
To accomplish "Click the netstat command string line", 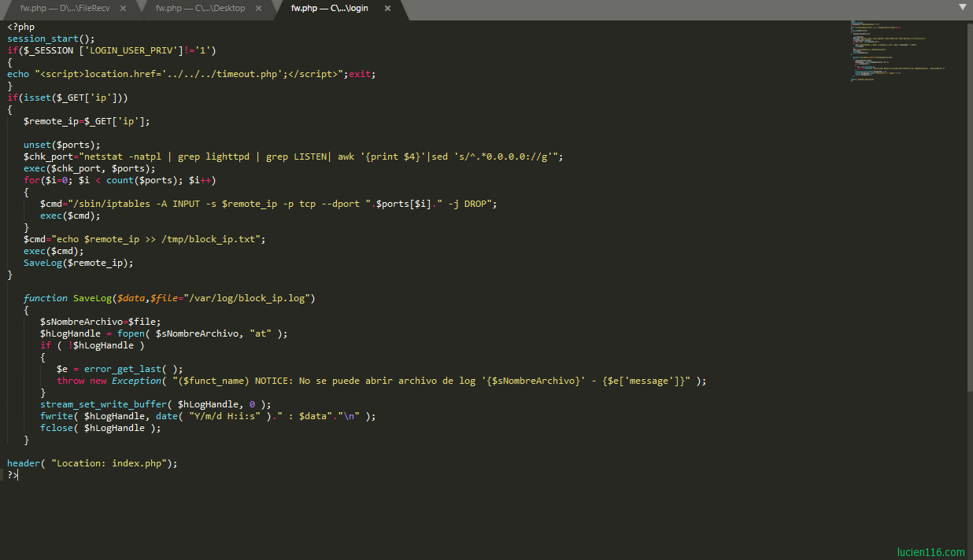I will click(293, 157).
